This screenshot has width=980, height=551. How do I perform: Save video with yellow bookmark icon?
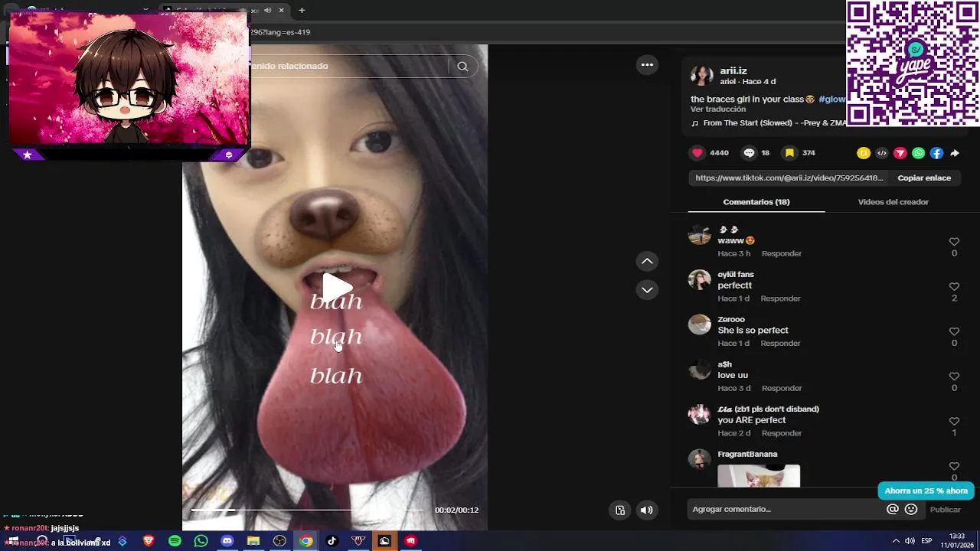click(x=789, y=153)
